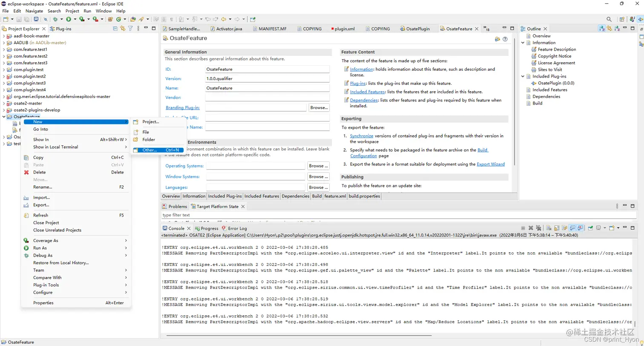The width and height of the screenshot is (644, 346).
Task: Toggle Show Console on standard error change
Action: pos(580,228)
